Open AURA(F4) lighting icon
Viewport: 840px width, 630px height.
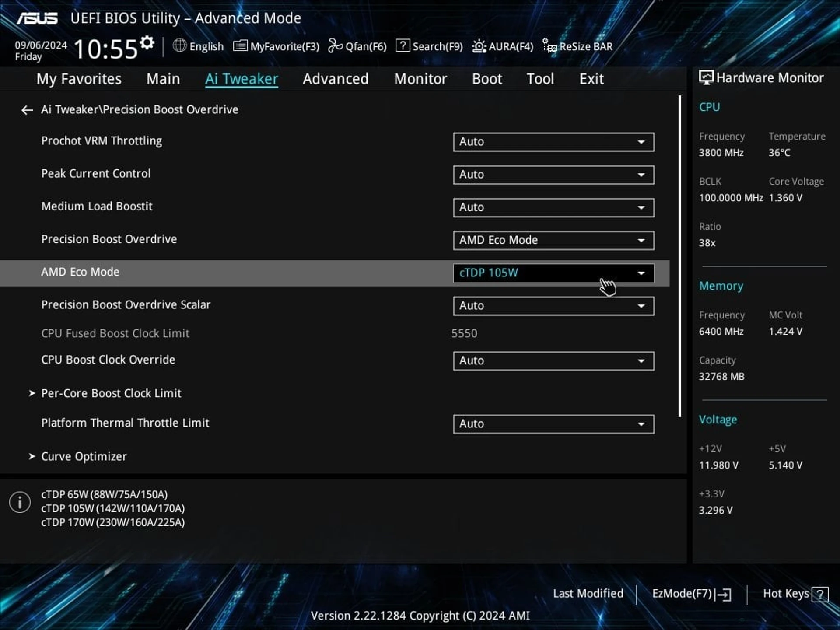point(479,46)
